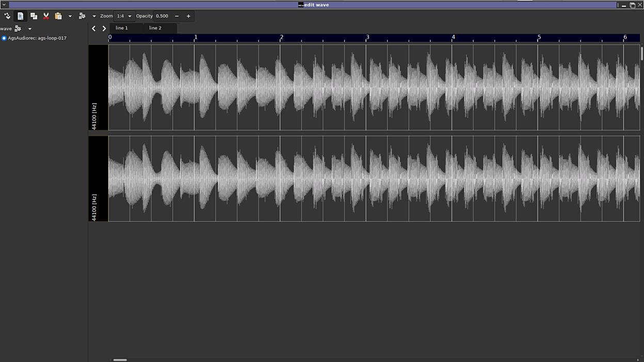Viewport: 644px width, 362px height.
Task: Click the Opacity value field showing 0.500
Action: (x=163, y=16)
